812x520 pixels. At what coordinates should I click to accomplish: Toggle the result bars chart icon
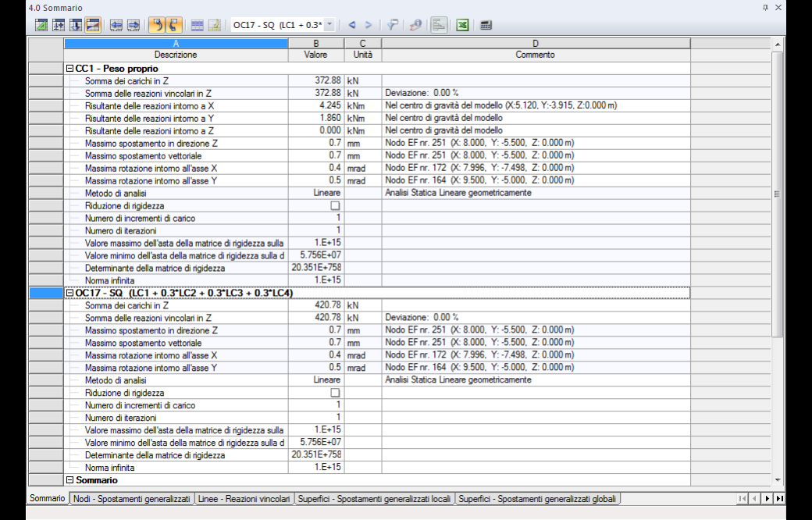(439, 25)
